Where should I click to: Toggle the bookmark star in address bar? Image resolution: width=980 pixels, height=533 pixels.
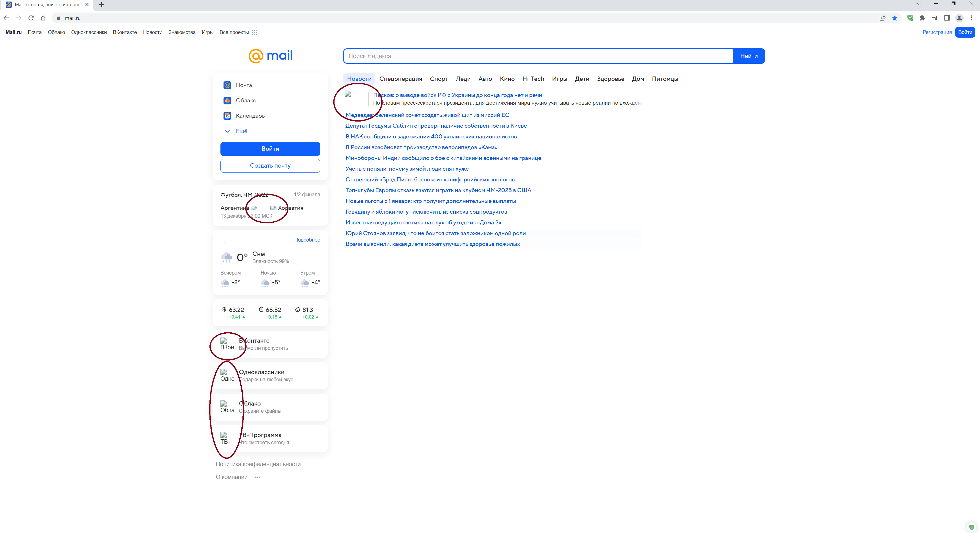click(x=895, y=18)
